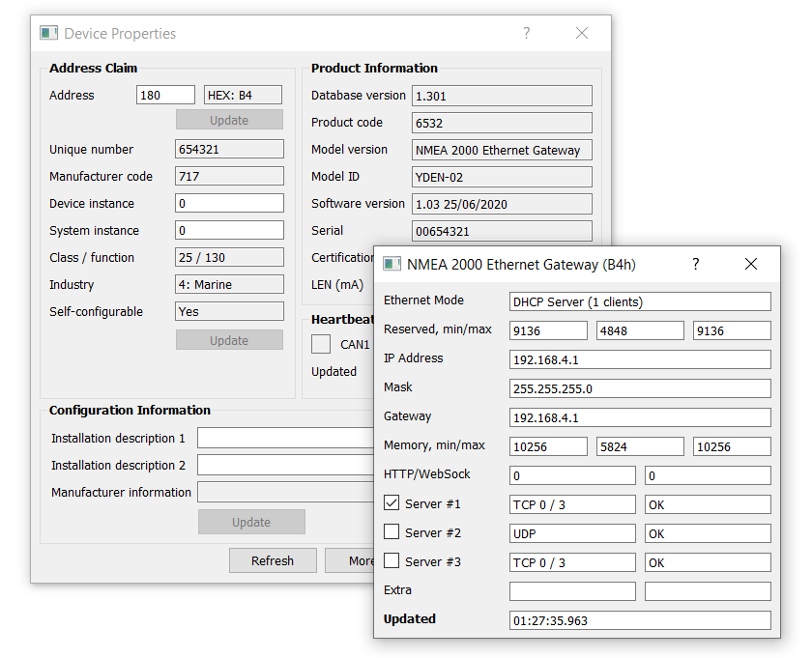Click the Model version field

tap(502, 150)
